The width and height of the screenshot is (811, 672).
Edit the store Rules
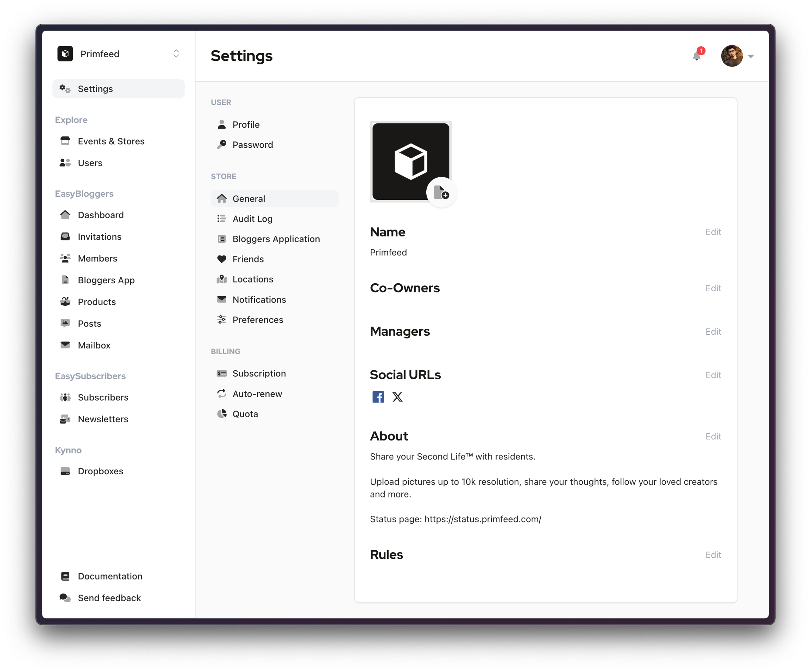click(x=713, y=555)
